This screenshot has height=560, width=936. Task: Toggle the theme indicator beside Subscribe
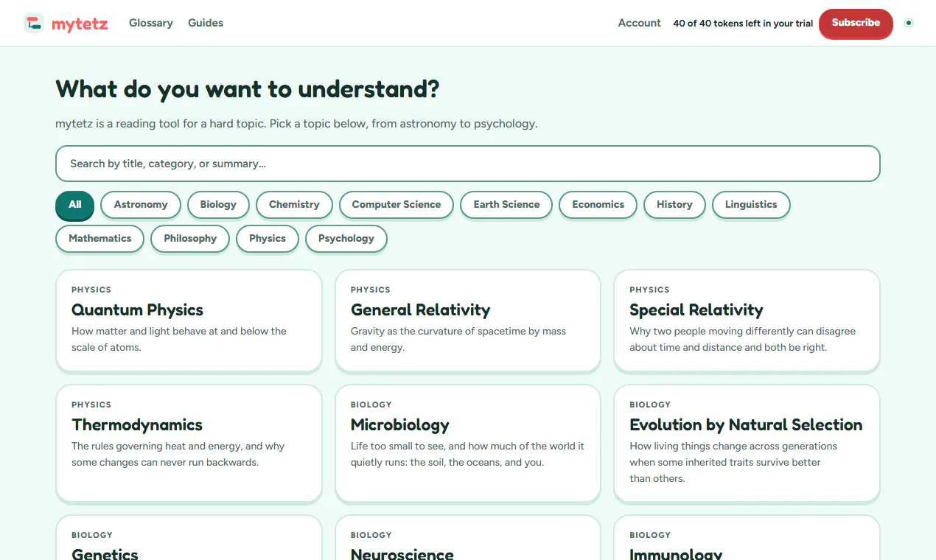tap(909, 23)
